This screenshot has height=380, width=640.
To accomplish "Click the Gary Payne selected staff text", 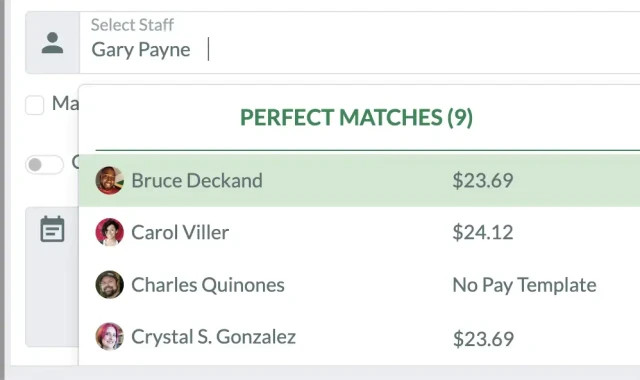I will pyautogui.click(x=141, y=50).
